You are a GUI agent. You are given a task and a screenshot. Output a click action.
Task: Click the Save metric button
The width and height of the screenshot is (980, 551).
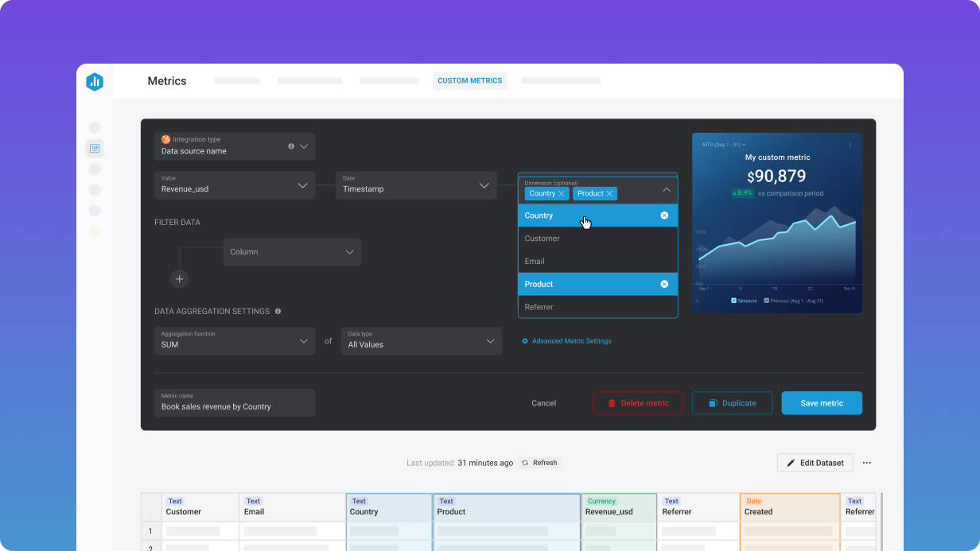822,403
